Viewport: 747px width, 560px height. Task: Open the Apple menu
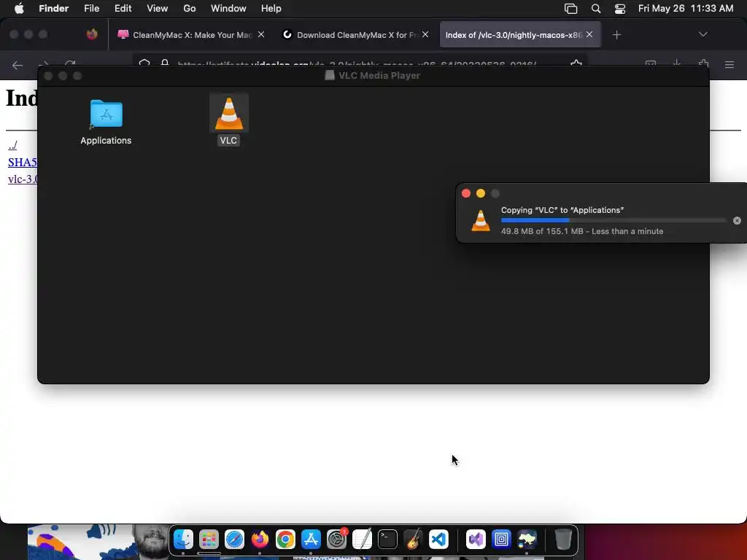tap(19, 8)
